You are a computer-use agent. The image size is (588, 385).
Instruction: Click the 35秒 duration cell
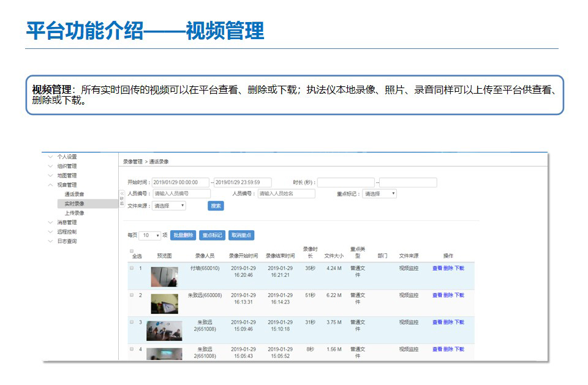tap(310, 269)
